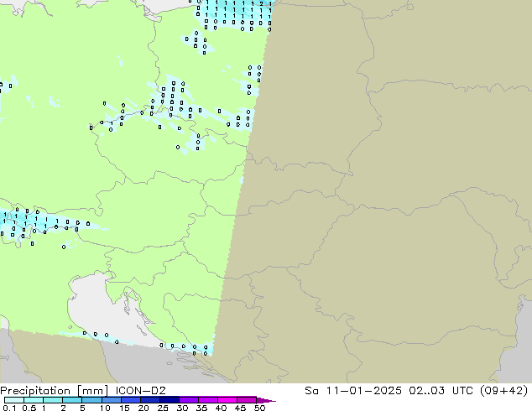Viewport: 532px width, 411px height.
Task: Select legend swatch between 30 and 35
Action: tap(189, 400)
